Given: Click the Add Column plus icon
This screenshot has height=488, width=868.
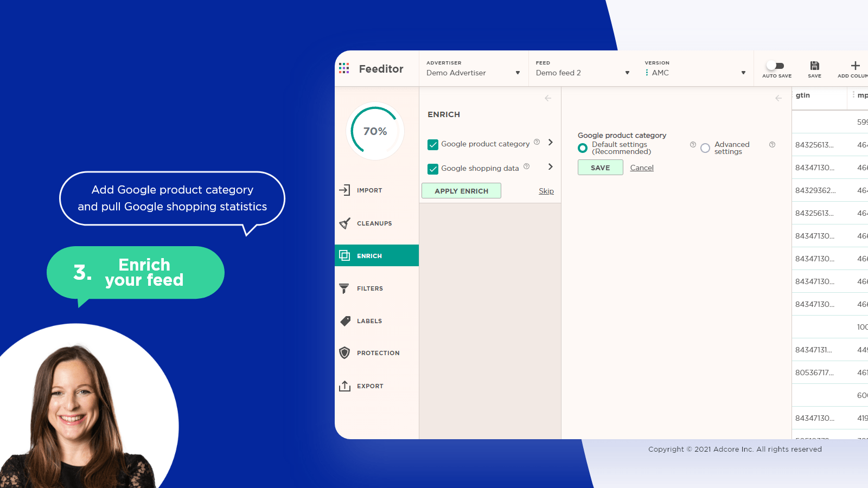Looking at the screenshot, I should (x=855, y=66).
